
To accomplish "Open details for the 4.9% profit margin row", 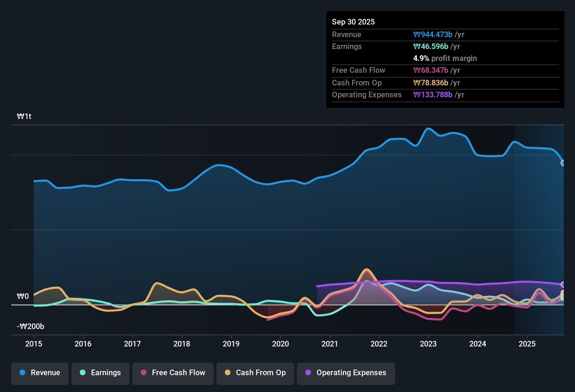I will (x=445, y=58).
